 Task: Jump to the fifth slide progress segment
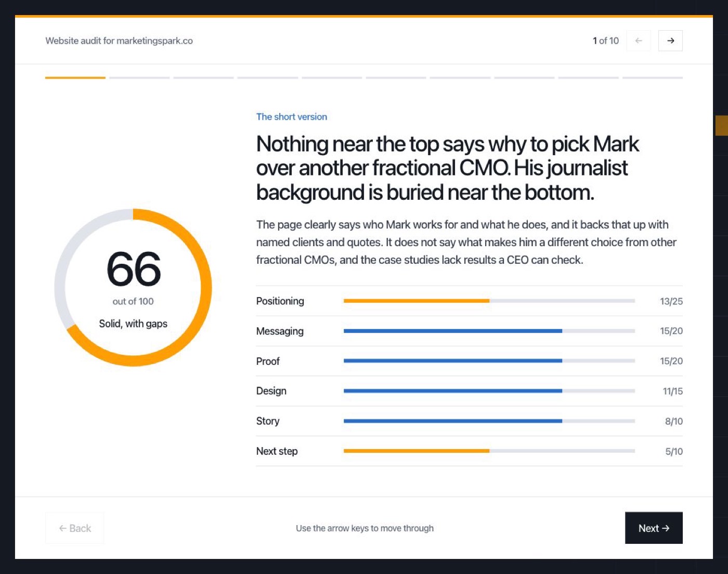point(332,78)
